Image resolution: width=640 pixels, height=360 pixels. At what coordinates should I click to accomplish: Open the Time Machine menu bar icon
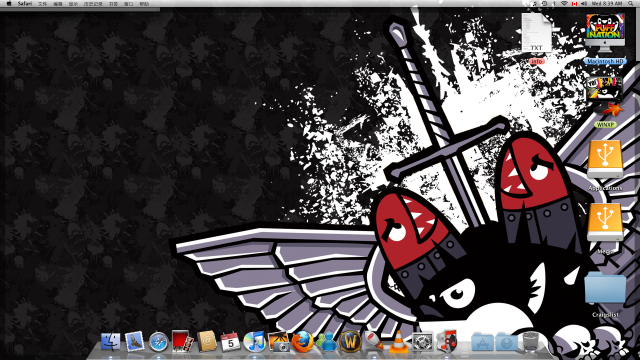[544, 3]
